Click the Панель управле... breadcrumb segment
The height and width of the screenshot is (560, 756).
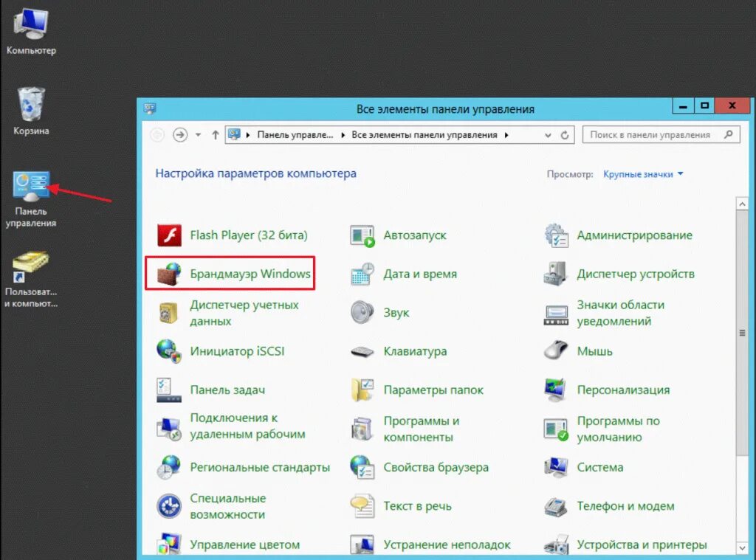pos(295,135)
